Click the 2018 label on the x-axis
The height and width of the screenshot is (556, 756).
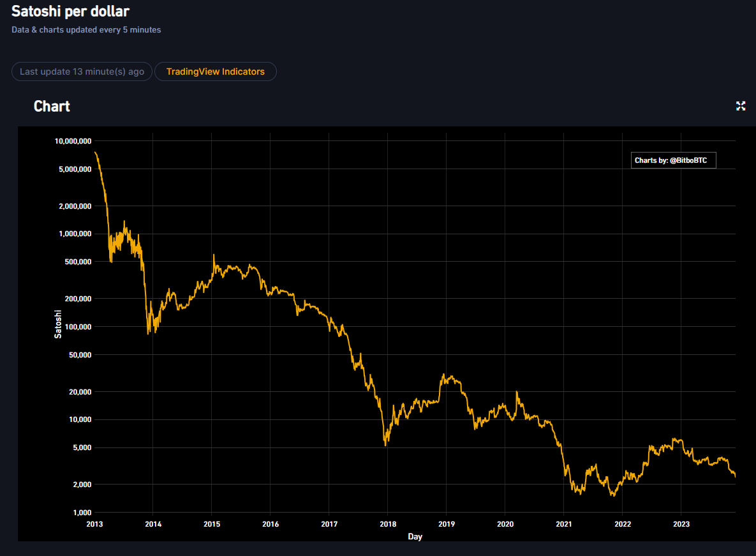[x=388, y=524]
